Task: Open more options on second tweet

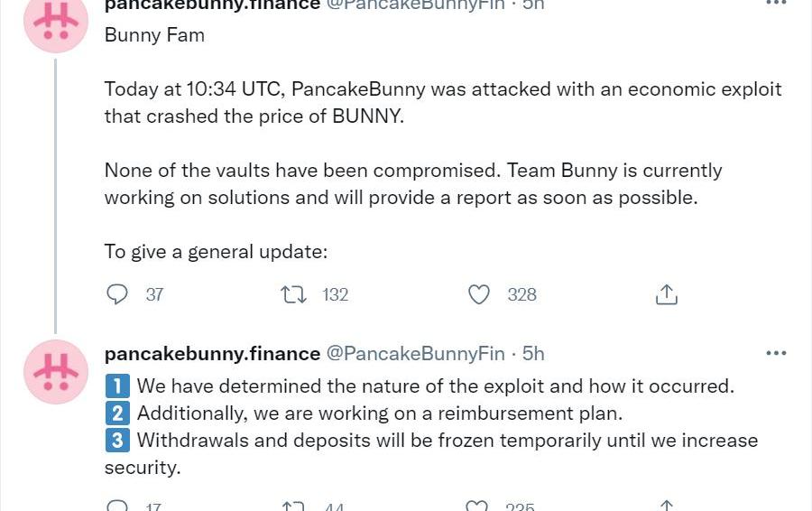Action: click(776, 353)
